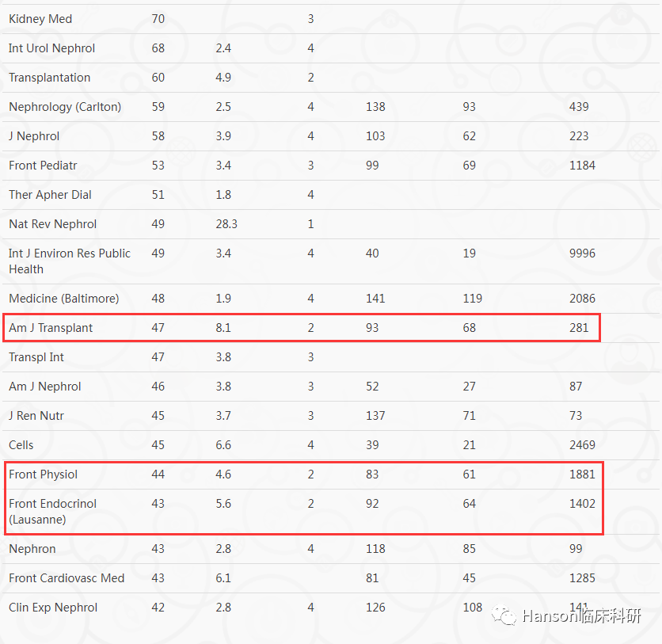Select value 108 in Clin Exp Nephrol row

click(473, 608)
